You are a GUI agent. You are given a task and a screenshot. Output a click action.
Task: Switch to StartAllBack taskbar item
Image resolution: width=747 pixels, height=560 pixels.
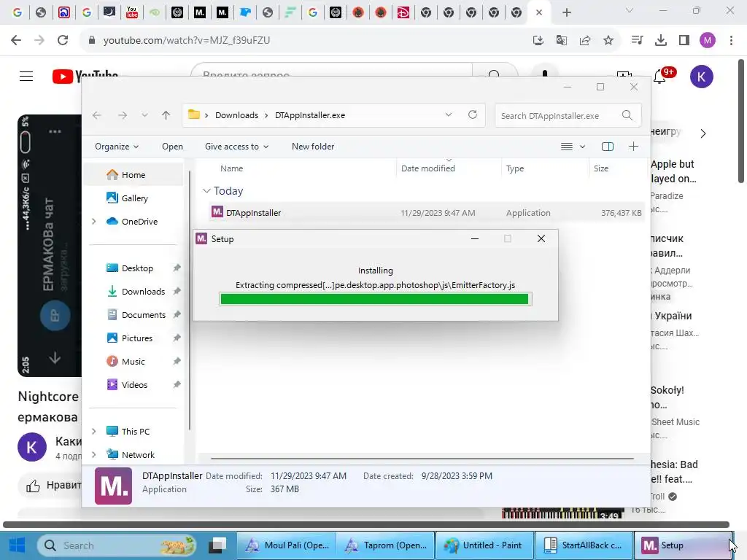click(583, 545)
